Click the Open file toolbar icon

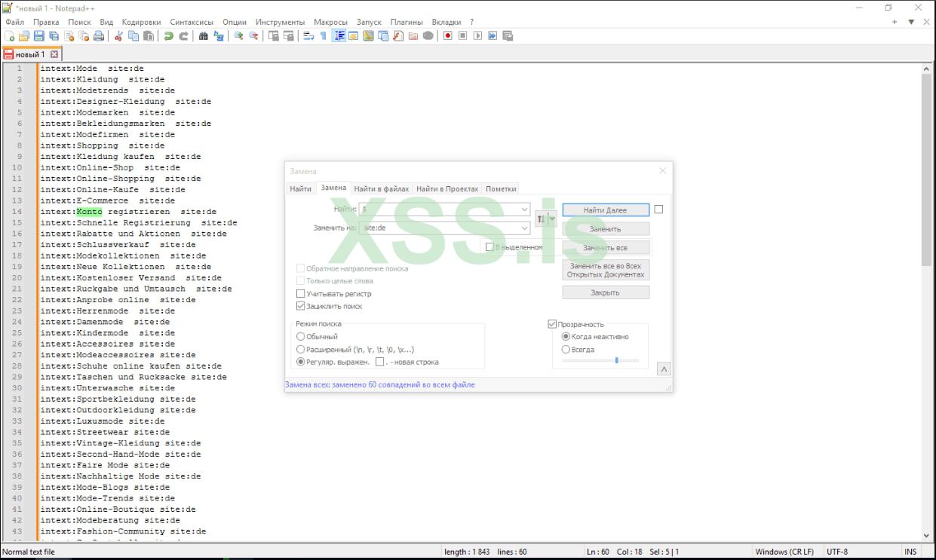23,35
